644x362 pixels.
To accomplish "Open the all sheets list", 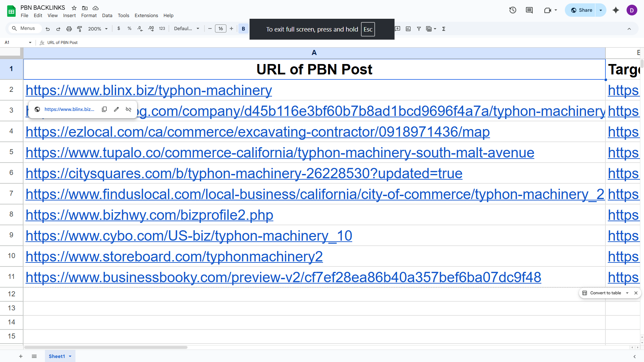I will click(x=34, y=356).
